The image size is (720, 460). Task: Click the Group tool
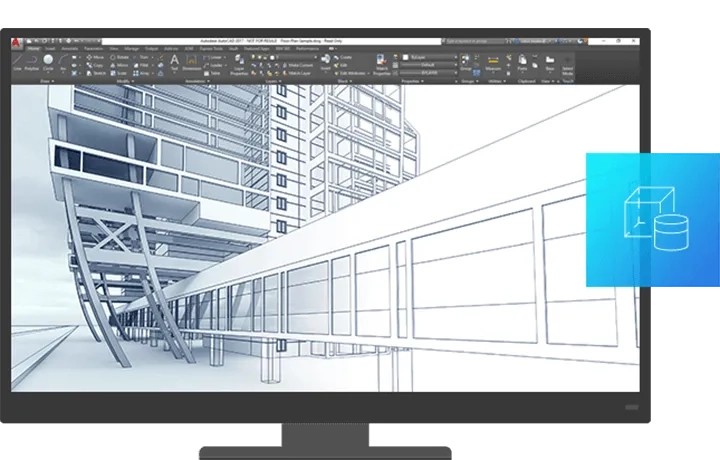(466, 61)
